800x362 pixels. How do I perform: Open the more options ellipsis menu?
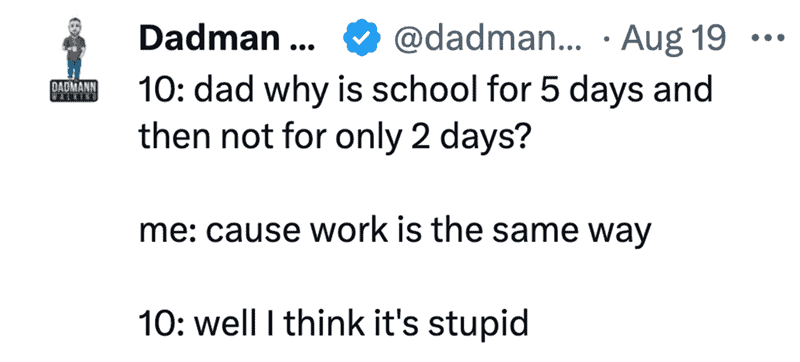768,38
